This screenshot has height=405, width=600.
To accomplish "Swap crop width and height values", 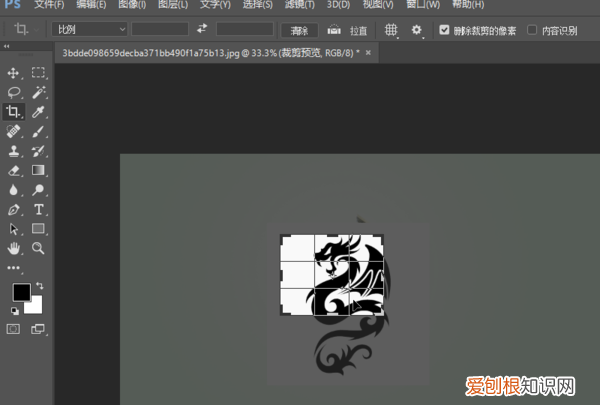I will point(202,28).
